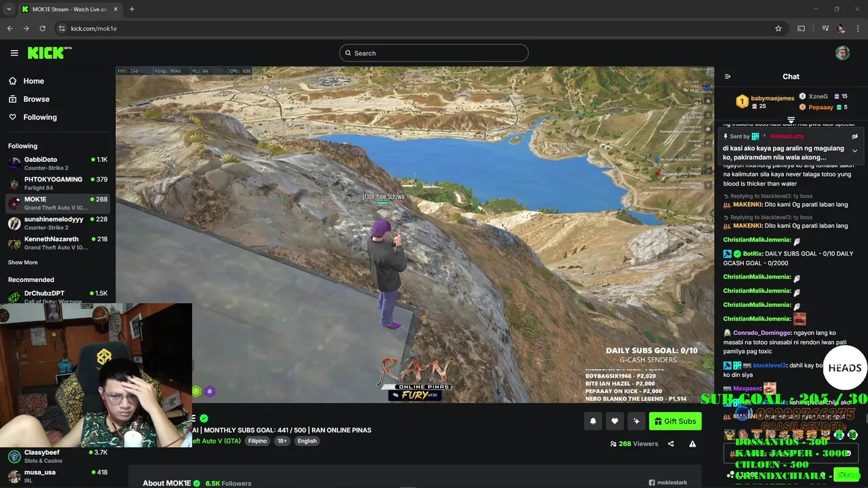Open musa_usa recommended channel
The image size is (868, 488).
click(58, 476)
